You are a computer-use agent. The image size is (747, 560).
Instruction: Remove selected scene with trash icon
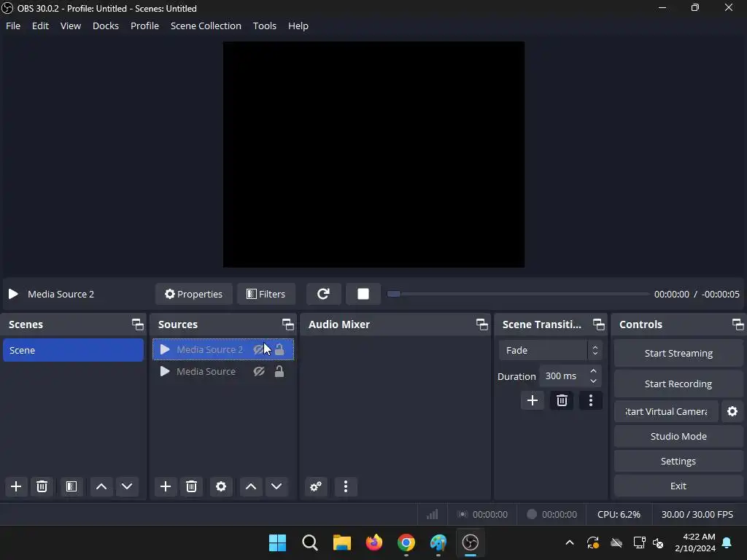click(42, 486)
